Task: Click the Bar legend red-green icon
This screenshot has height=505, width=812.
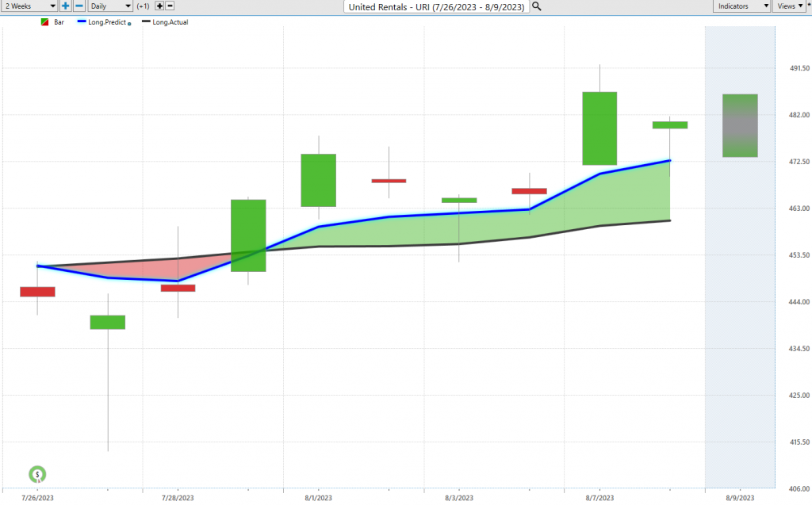Action: (x=45, y=22)
